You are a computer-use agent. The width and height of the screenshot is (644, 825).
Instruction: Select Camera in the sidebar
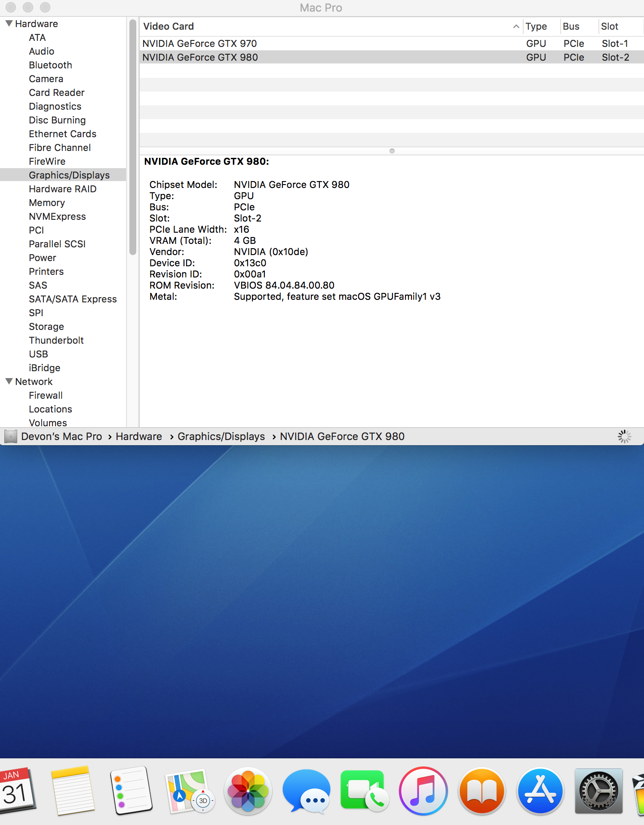coord(46,79)
